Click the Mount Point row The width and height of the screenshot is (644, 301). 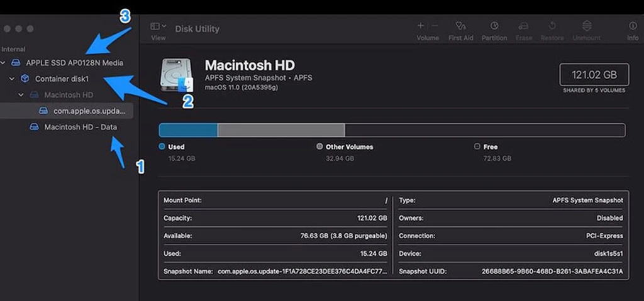coord(275,200)
